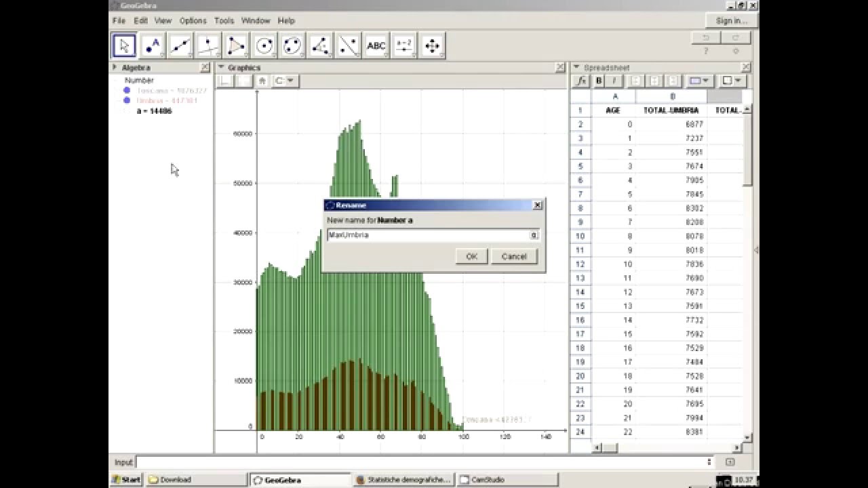868x488 pixels.
Task: Open the cell border style dropdown
Action: tap(731, 81)
